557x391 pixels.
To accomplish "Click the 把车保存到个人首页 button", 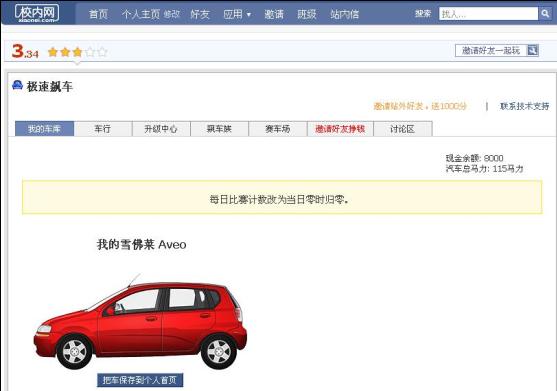I will coord(140,380).
